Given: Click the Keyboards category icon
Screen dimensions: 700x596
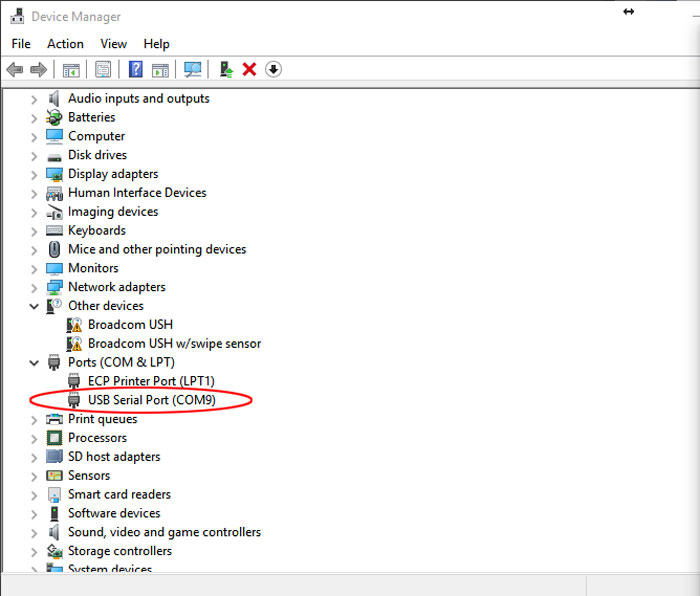Looking at the screenshot, I should coord(54,231).
